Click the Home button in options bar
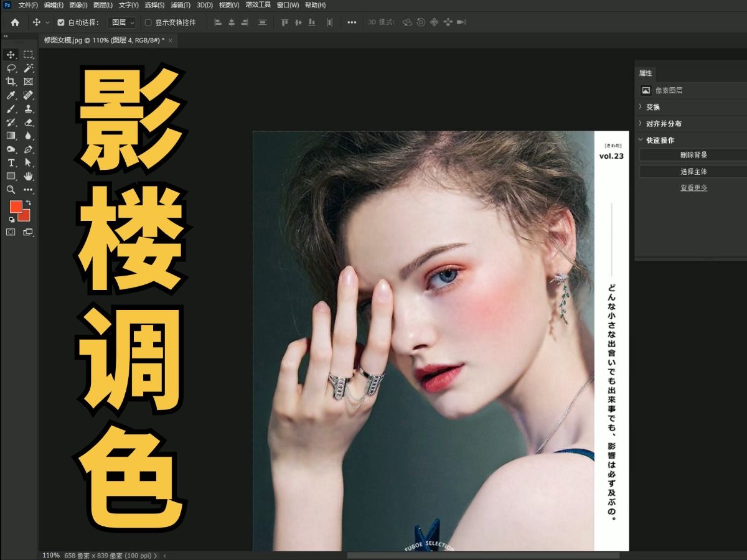Image resolution: width=747 pixels, height=560 pixels. click(x=15, y=22)
